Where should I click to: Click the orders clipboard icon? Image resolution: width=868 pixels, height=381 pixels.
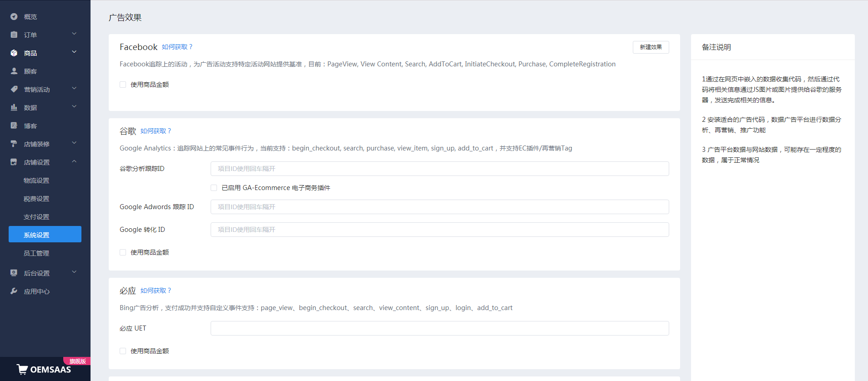14,35
